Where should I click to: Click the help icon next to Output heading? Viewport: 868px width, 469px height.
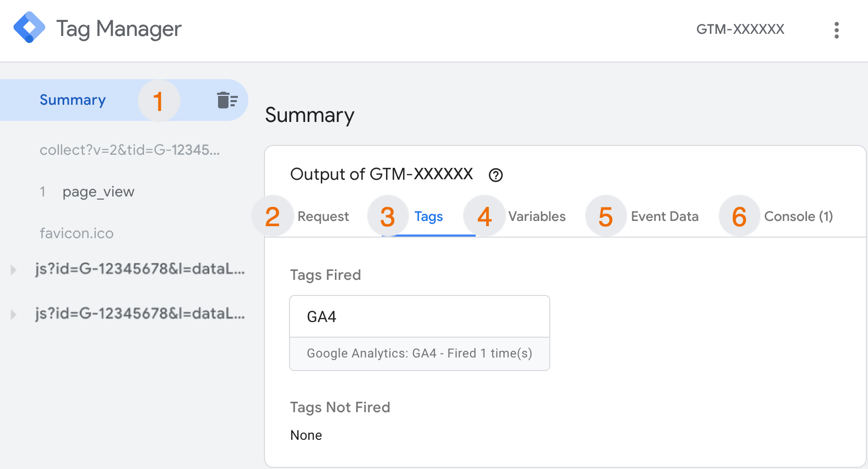pyautogui.click(x=496, y=175)
